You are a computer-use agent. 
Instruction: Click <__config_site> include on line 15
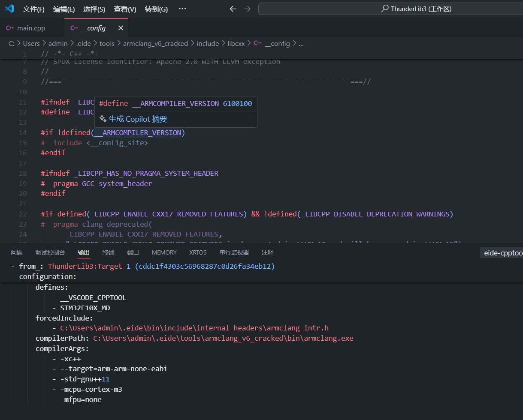(x=117, y=143)
